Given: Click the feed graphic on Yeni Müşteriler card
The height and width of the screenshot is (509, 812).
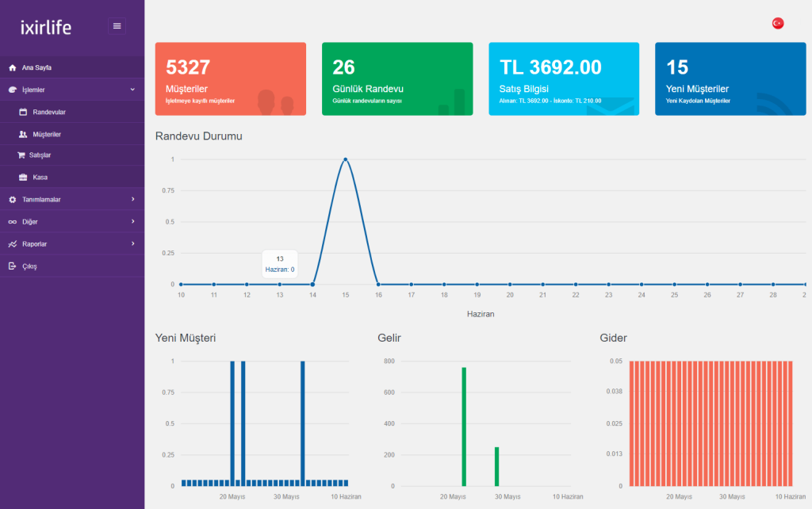Looking at the screenshot, I should [774, 104].
